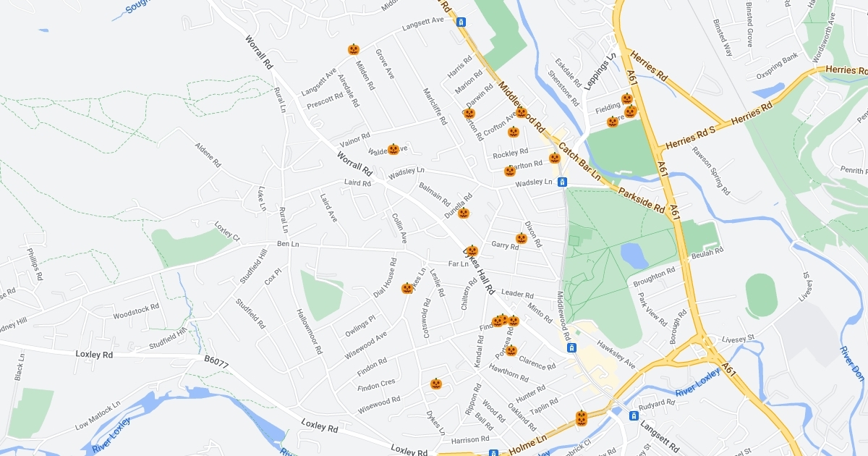Click the pumpkin marker near Langsett Ave
This screenshot has height=456, width=868.
tap(354, 49)
